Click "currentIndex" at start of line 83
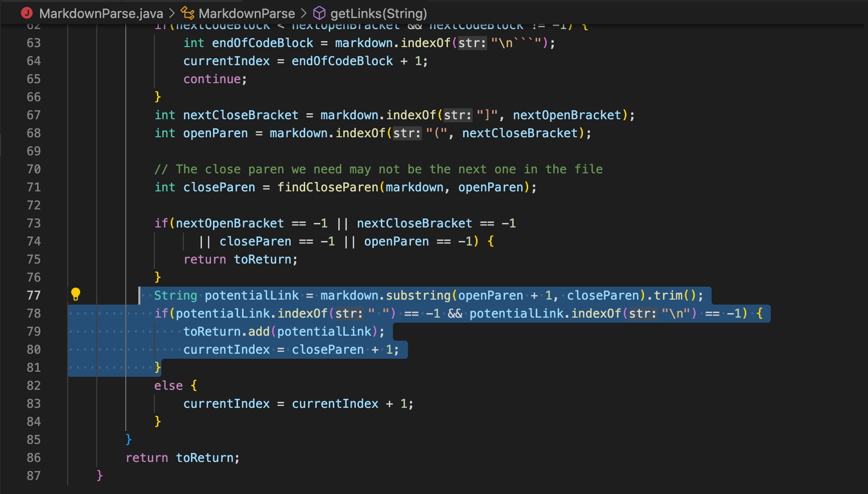The height and width of the screenshot is (494, 868). coord(227,404)
